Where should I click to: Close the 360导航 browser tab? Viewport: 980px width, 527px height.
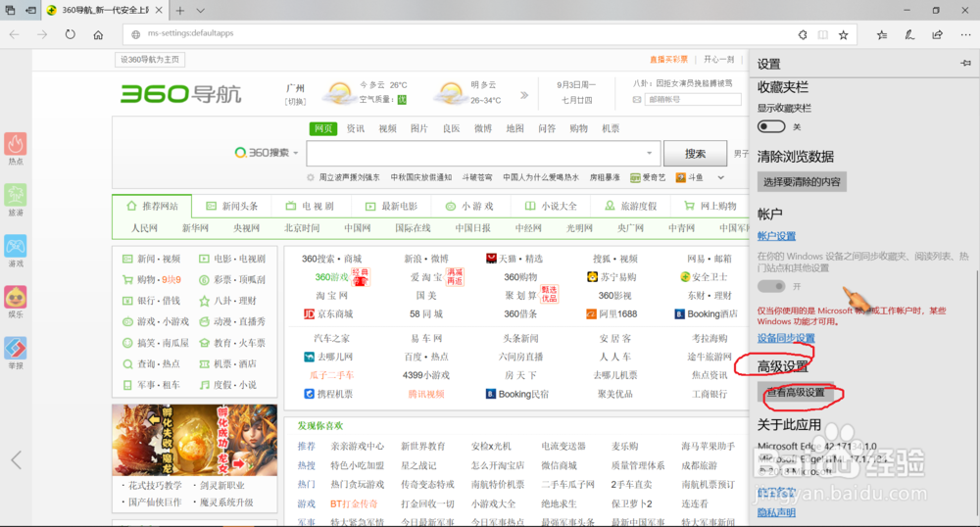(x=159, y=11)
